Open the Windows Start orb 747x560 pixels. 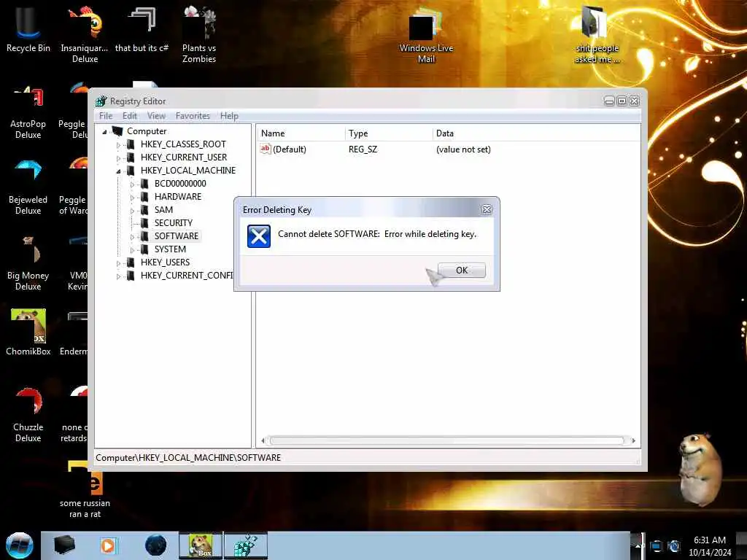coord(19,545)
